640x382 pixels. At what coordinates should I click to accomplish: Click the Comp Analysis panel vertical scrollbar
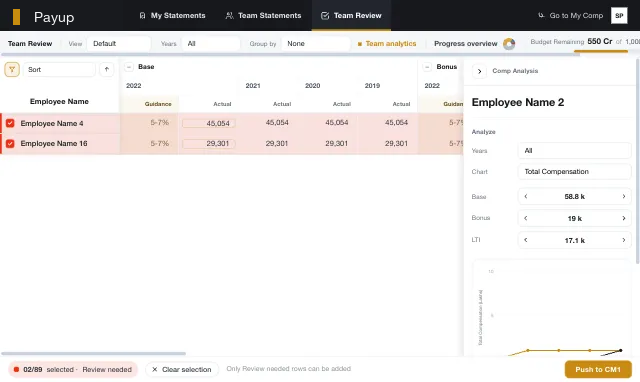click(x=638, y=161)
